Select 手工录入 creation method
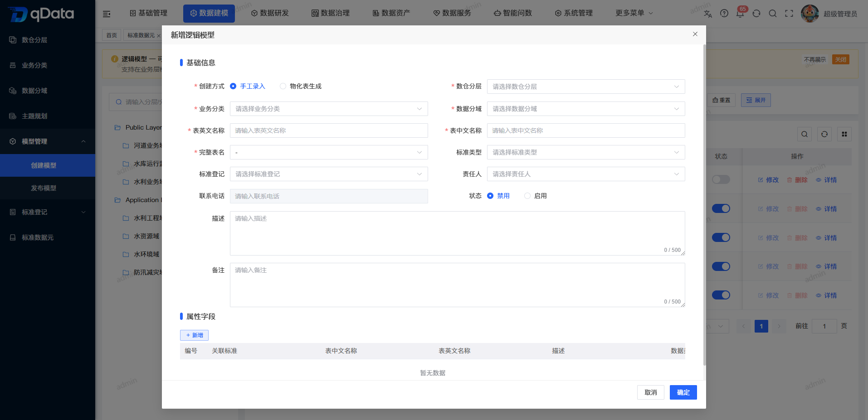The image size is (868, 420). coord(248,86)
